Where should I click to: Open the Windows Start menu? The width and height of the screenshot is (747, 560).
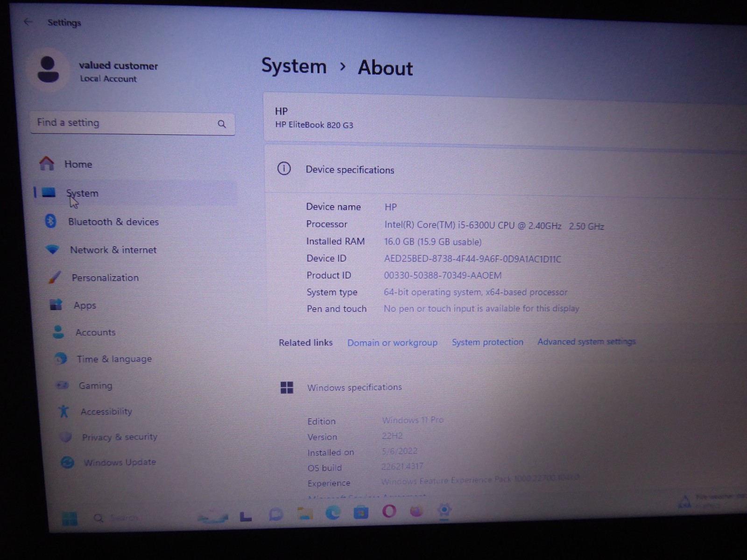(70, 518)
